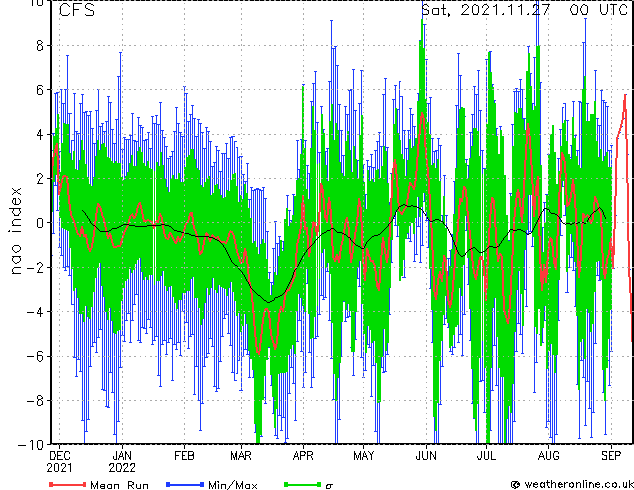Screen dimensions: 634x490
Task: Click the y-axis value 6
Action: tap(40, 90)
